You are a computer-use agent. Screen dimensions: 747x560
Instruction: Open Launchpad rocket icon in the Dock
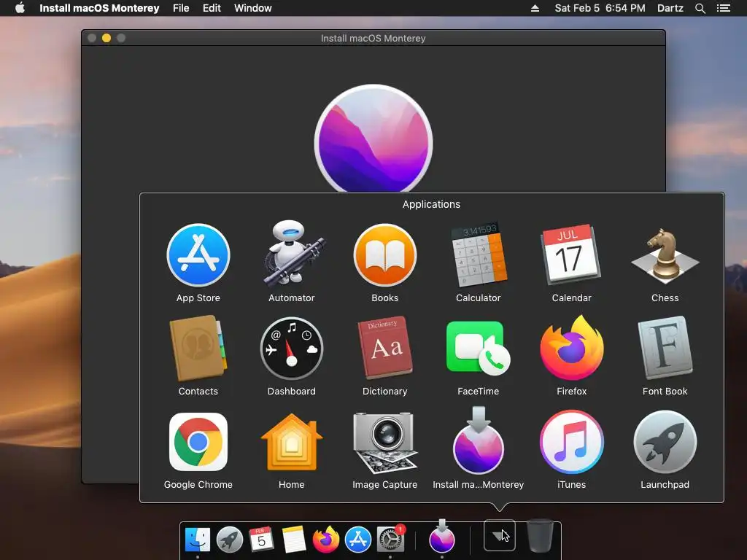(x=230, y=540)
